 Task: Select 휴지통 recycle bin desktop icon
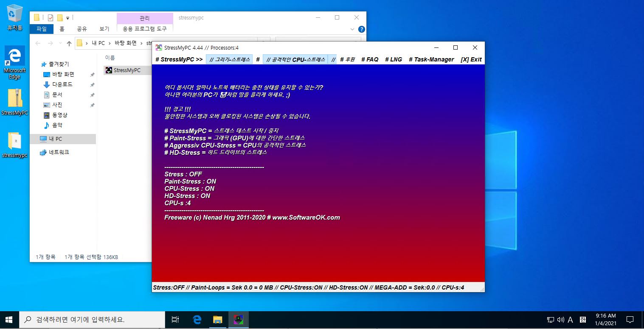15,18
